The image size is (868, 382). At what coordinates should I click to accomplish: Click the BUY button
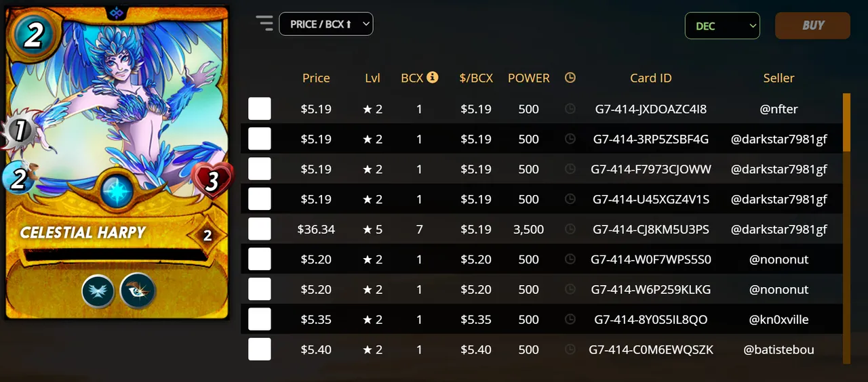click(x=812, y=25)
